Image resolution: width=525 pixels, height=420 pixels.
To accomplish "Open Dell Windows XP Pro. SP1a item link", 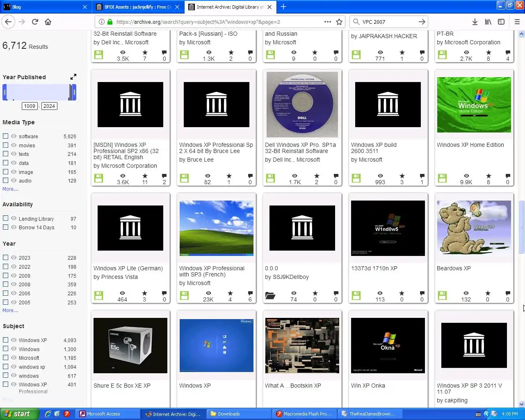I will (x=300, y=148).
